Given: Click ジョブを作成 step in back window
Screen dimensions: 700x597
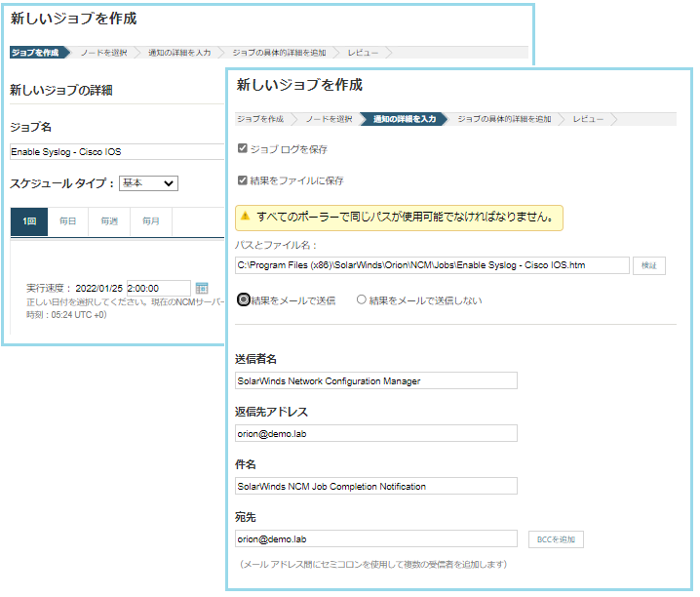Looking at the screenshot, I should pos(35,53).
